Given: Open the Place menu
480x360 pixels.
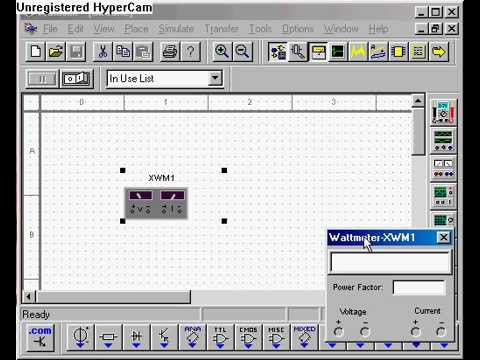Looking at the screenshot, I should [136, 29].
